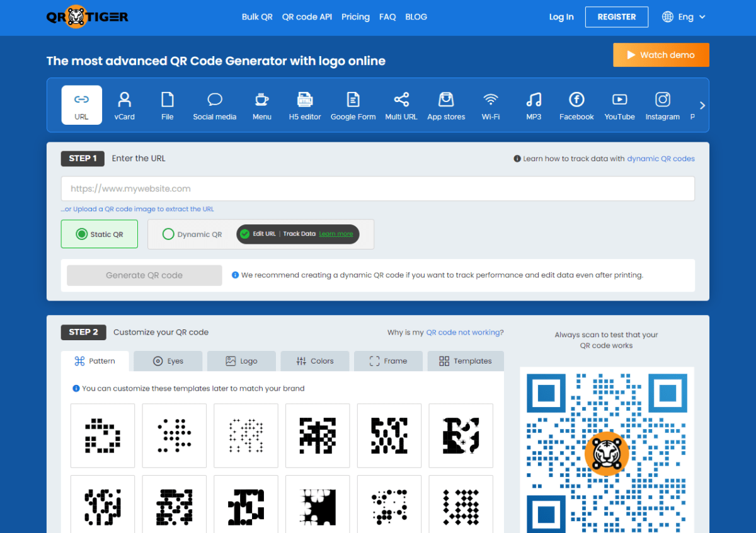The width and height of the screenshot is (756, 533).
Task: Select the URL QR code type
Action: tap(81, 105)
